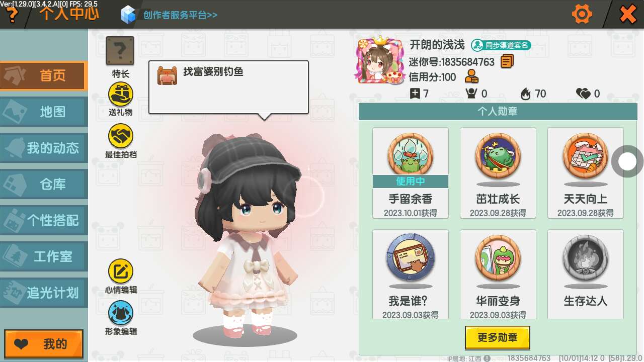
Task: Select the 天天向上 medal
Action: tap(586, 173)
